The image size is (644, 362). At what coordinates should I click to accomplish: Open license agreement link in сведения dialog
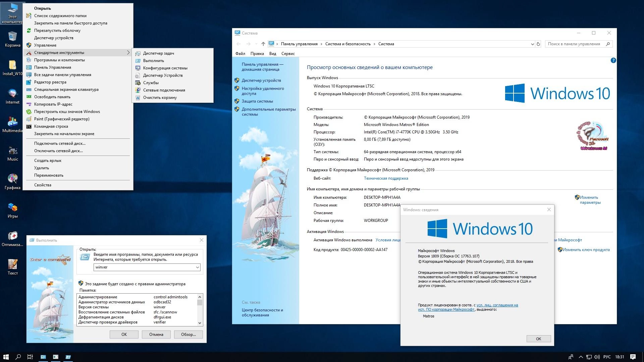pyautogui.click(x=468, y=307)
